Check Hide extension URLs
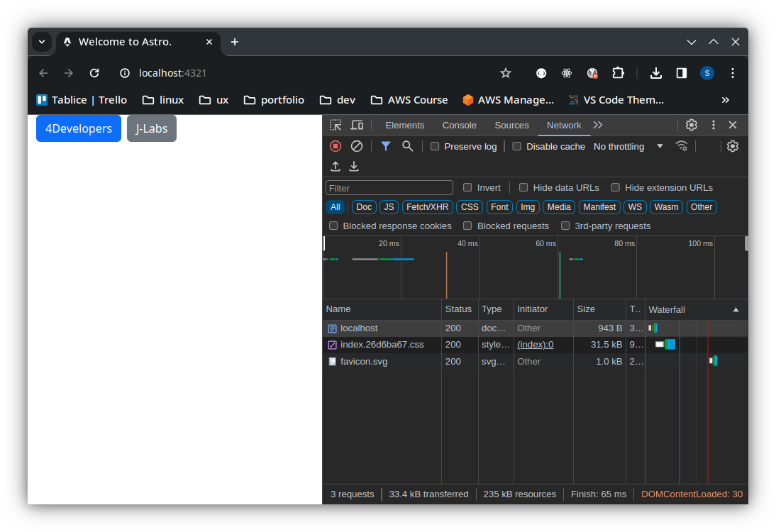The image size is (776, 532). (x=615, y=187)
